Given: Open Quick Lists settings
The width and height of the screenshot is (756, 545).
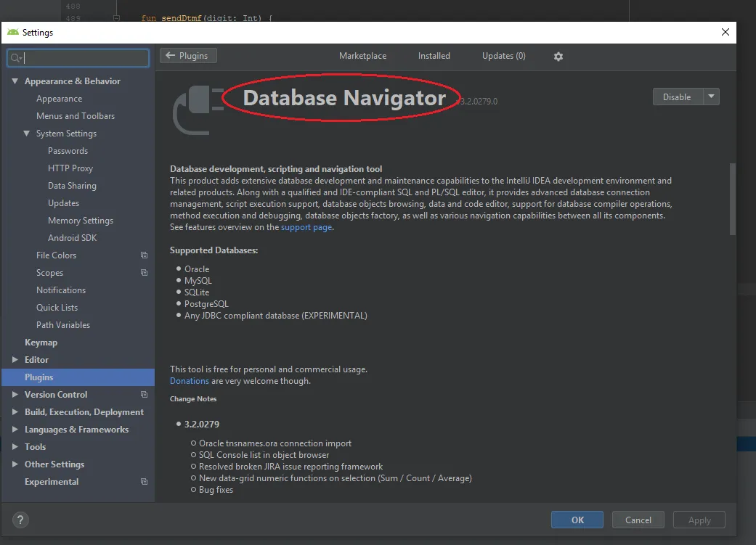Looking at the screenshot, I should [57, 307].
